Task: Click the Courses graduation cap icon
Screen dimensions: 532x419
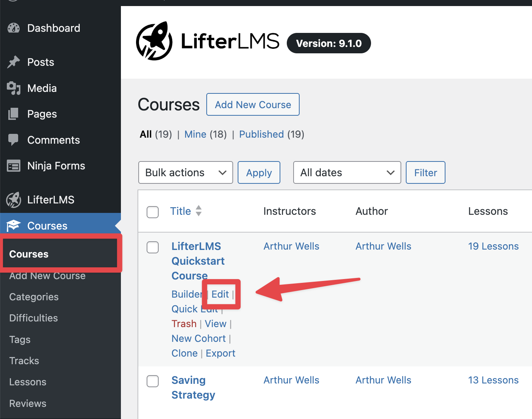Action: tap(14, 226)
